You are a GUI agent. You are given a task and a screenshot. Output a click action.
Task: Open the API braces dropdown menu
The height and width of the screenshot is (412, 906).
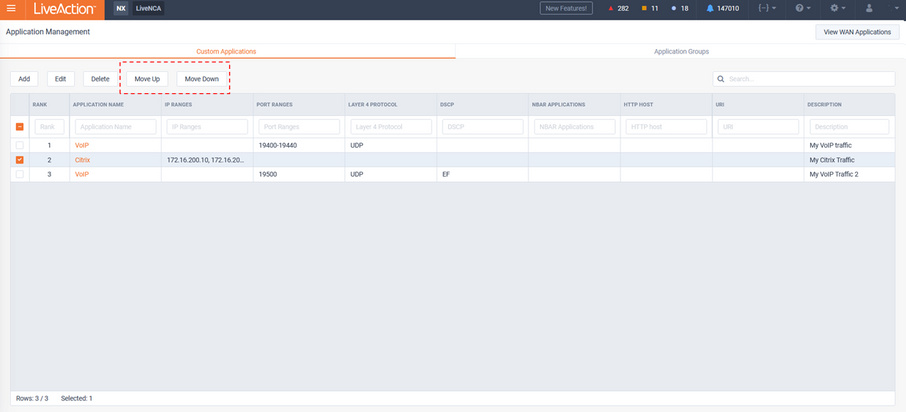767,9
